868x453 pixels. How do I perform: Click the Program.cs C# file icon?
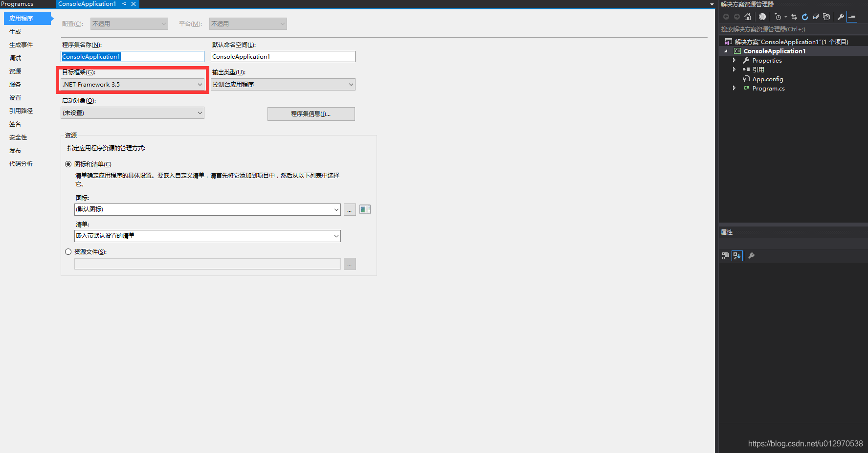[746, 88]
